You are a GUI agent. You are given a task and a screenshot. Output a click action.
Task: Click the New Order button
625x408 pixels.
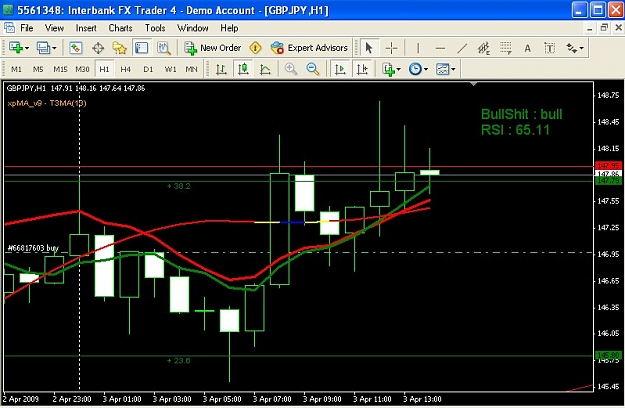point(212,48)
